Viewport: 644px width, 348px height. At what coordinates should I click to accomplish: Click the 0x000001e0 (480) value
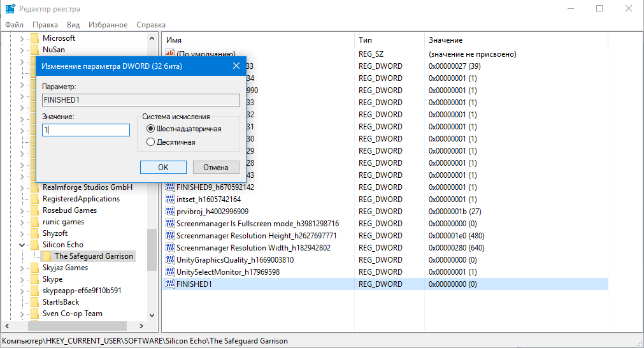coord(456,236)
